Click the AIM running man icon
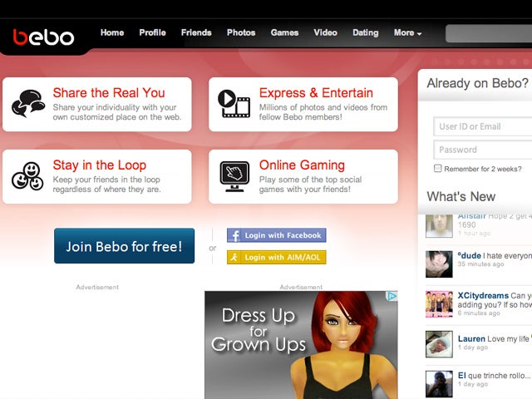This screenshot has height=399, width=532. click(x=234, y=257)
